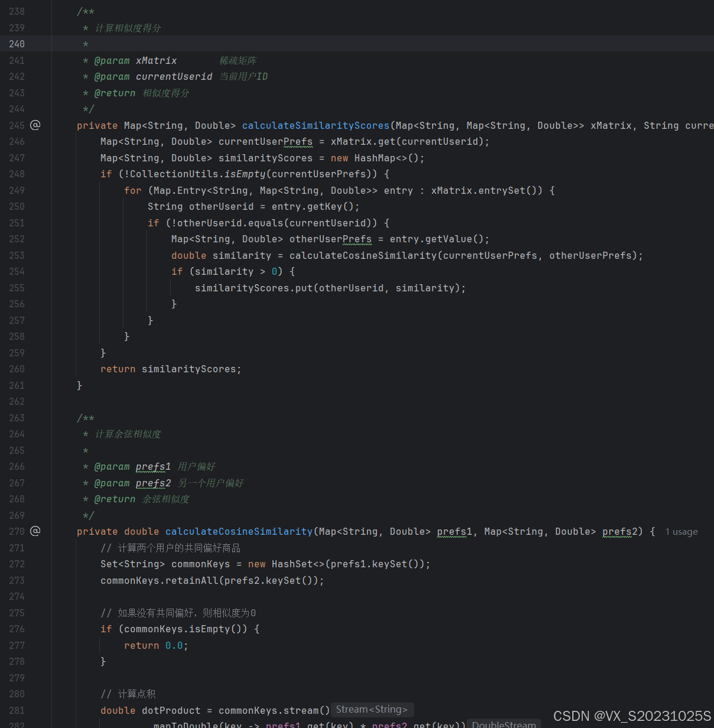Click 'new HashMap<>();' on line 247

pyautogui.click(x=377, y=158)
